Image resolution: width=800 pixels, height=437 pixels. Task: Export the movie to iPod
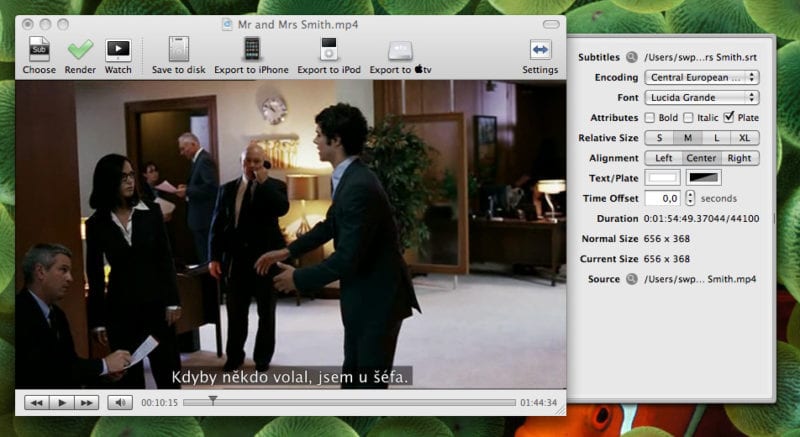click(x=329, y=56)
